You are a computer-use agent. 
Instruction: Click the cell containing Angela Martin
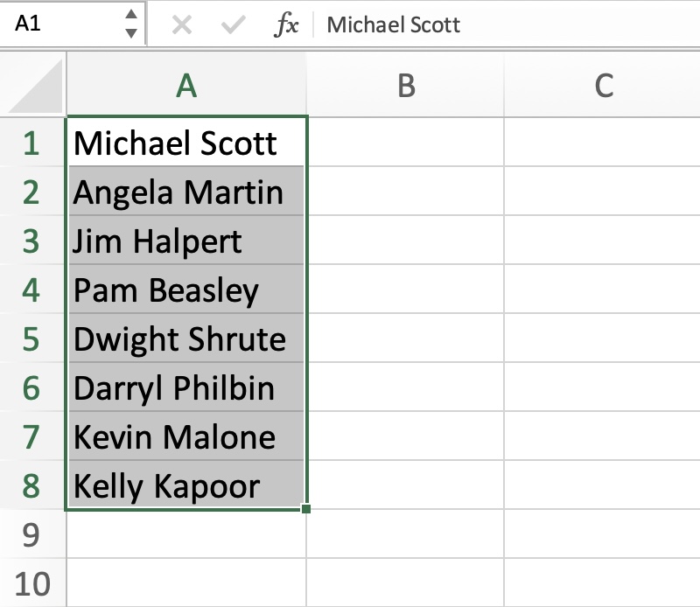tap(186, 191)
